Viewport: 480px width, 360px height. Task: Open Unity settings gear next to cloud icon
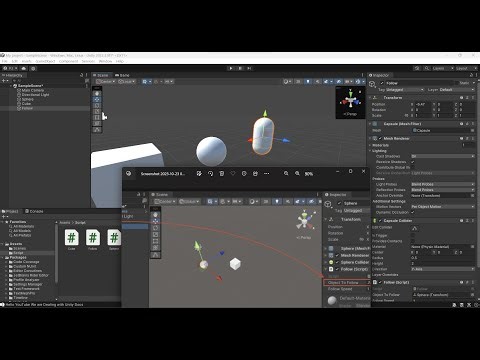point(33,68)
